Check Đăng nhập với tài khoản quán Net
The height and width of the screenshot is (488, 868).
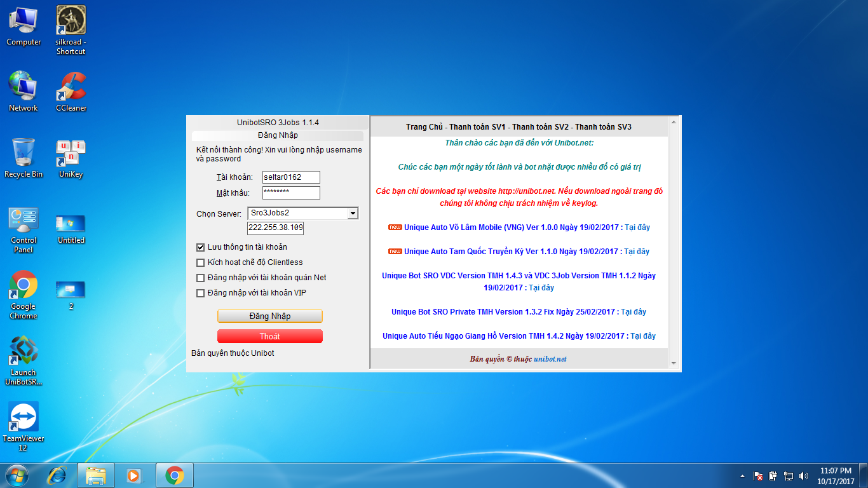coord(201,278)
